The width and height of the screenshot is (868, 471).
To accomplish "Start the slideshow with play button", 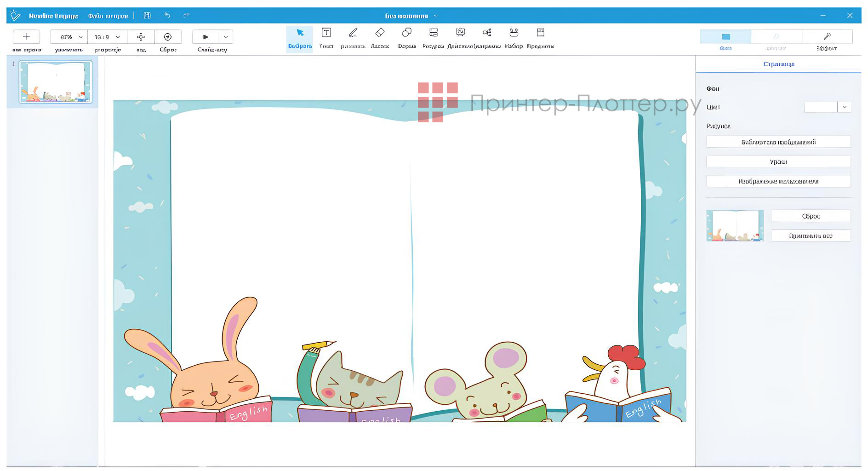I will [x=206, y=37].
